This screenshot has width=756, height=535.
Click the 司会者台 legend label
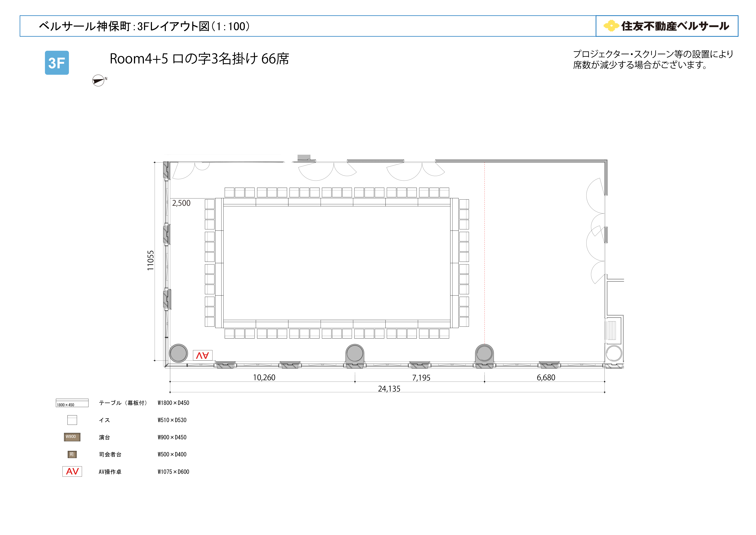(x=110, y=455)
